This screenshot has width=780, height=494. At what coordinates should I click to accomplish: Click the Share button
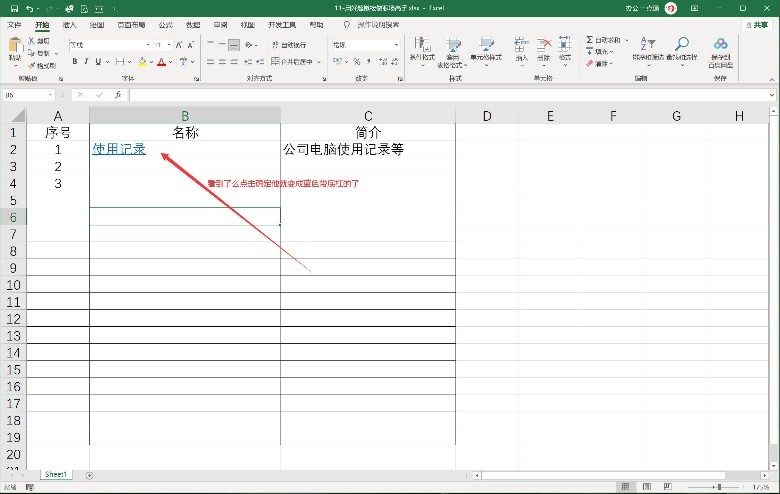coord(757,24)
